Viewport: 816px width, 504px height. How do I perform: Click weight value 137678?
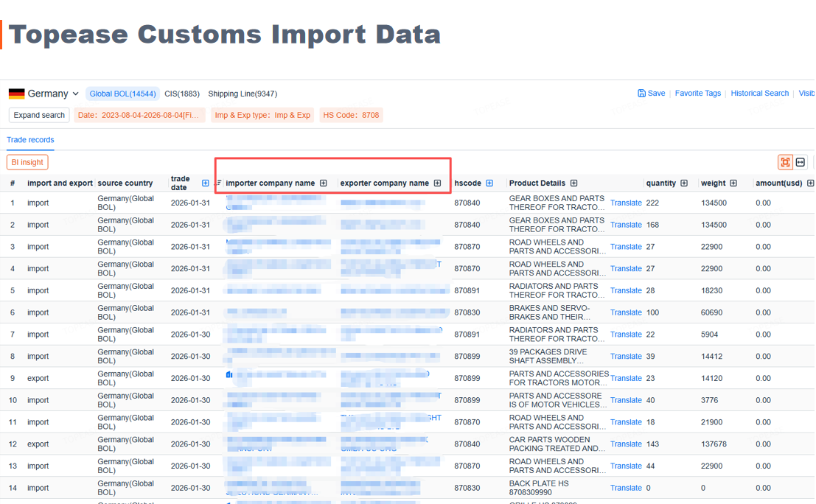(714, 444)
